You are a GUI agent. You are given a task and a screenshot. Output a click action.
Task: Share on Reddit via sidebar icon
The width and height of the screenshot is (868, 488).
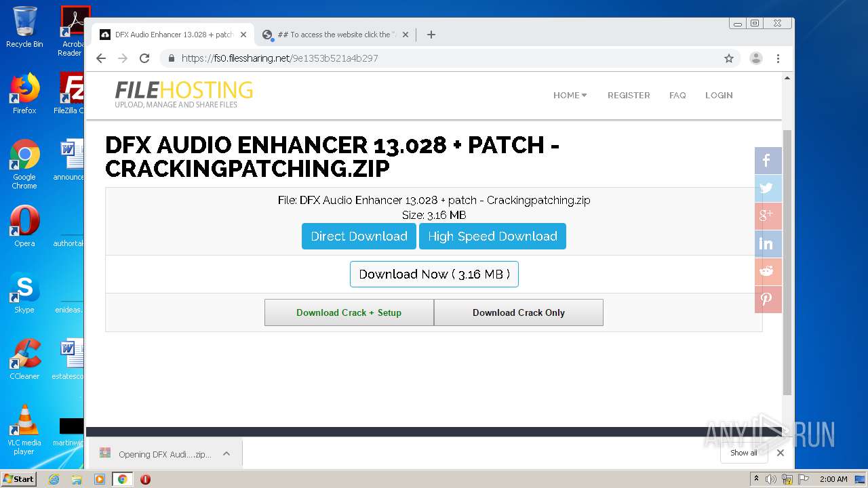pos(768,272)
